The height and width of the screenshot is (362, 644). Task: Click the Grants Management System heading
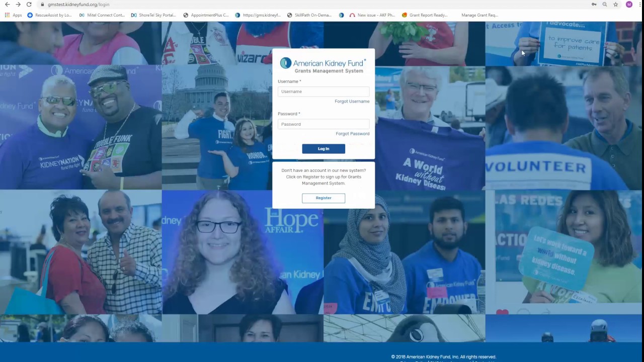(329, 71)
